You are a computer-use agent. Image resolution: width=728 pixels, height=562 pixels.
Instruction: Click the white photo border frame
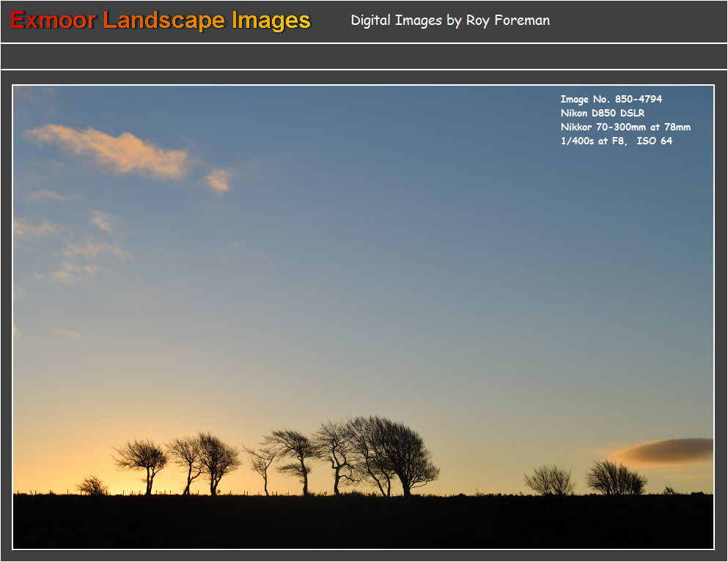tap(364, 83)
